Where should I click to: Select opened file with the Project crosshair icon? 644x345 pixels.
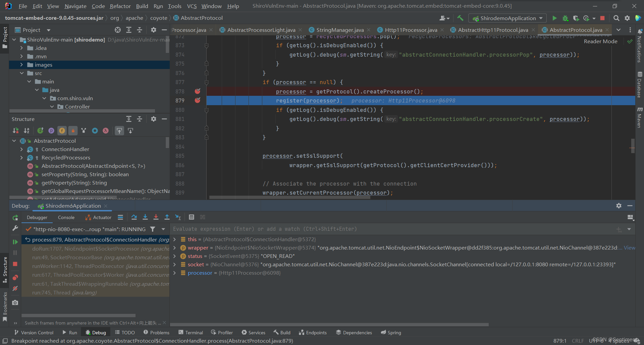[x=118, y=30]
